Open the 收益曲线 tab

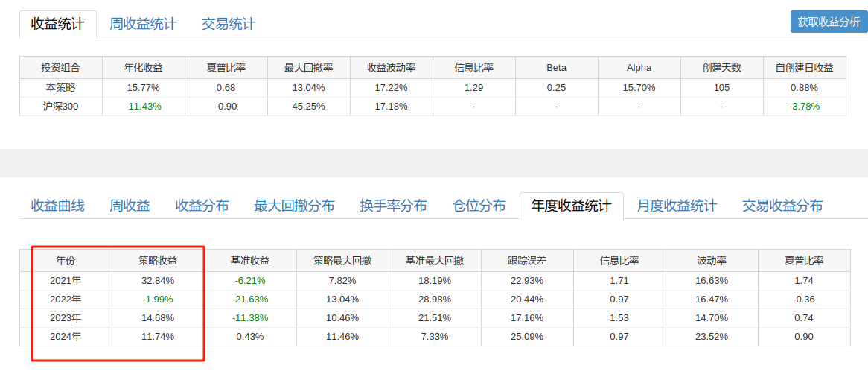point(57,206)
